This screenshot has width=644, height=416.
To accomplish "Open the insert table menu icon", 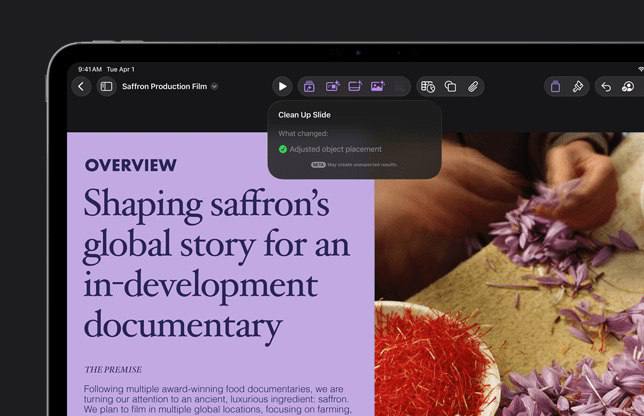I will pyautogui.click(x=428, y=87).
